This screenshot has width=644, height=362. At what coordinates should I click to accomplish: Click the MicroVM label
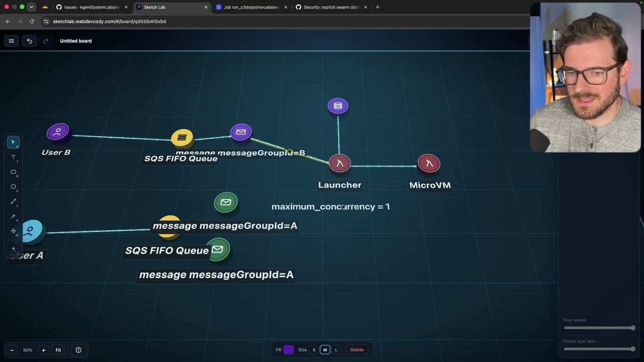click(x=430, y=185)
